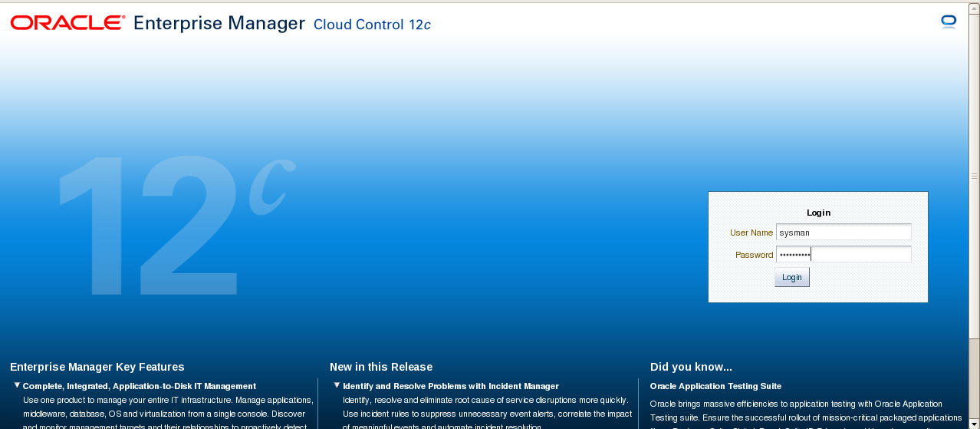The height and width of the screenshot is (429, 980).
Task: Click the User Name label
Action: [751, 233]
